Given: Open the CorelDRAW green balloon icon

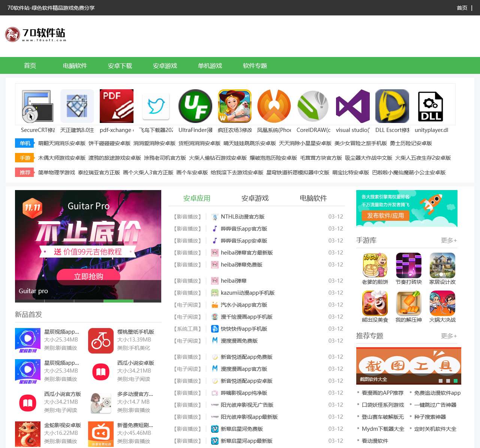Looking at the screenshot, I should tap(313, 106).
